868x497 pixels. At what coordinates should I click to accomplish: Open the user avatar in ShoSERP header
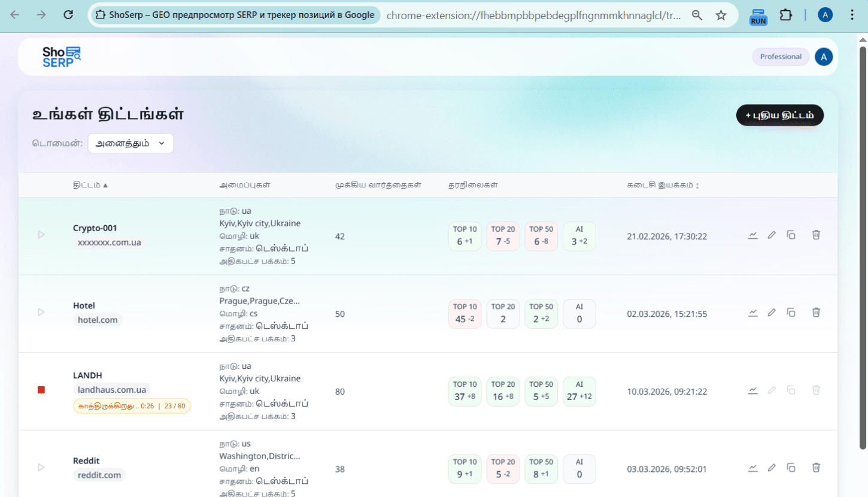pyautogui.click(x=824, y=57)
